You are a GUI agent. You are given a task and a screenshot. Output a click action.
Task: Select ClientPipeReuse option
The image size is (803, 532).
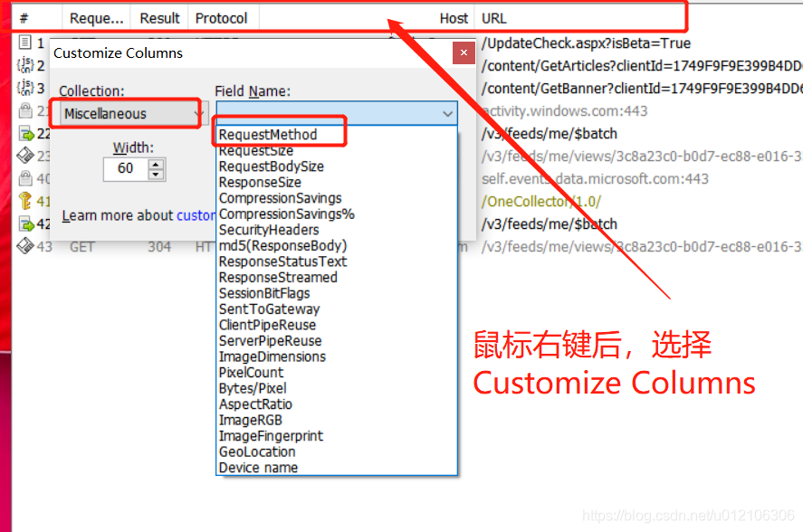[x=267, y=325]
